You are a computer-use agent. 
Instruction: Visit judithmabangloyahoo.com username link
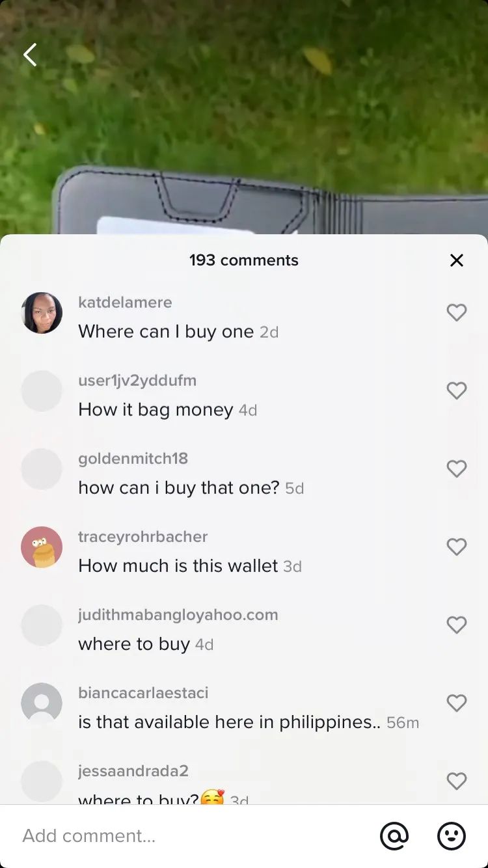point(178,615)
